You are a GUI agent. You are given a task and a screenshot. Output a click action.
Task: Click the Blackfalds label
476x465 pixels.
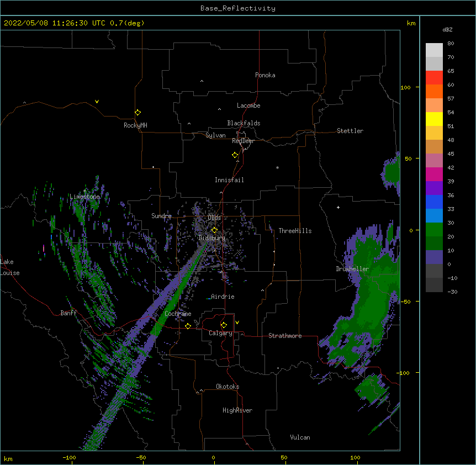(244, 123)
